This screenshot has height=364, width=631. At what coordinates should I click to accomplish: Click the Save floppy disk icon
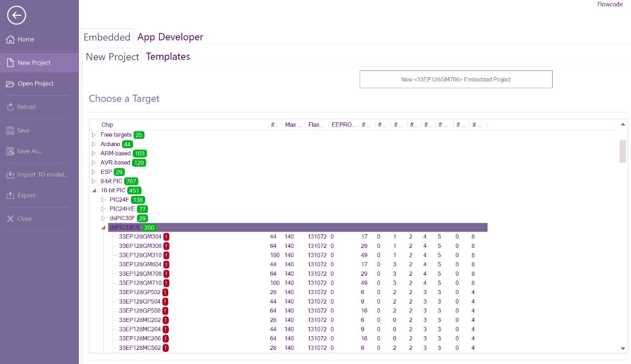click(x=10, y=130)
